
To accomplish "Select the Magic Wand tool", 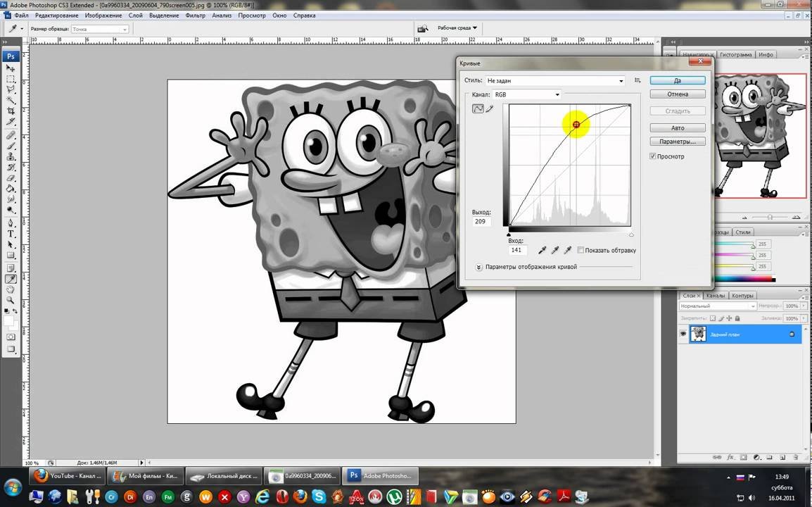I will pyautogui.click(x=11, y=100).
